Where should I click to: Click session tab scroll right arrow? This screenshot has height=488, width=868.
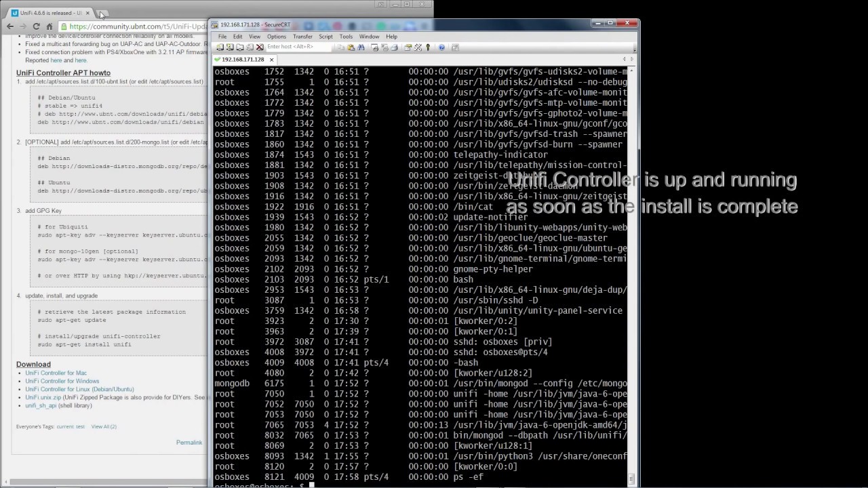[x=632, y=60]
